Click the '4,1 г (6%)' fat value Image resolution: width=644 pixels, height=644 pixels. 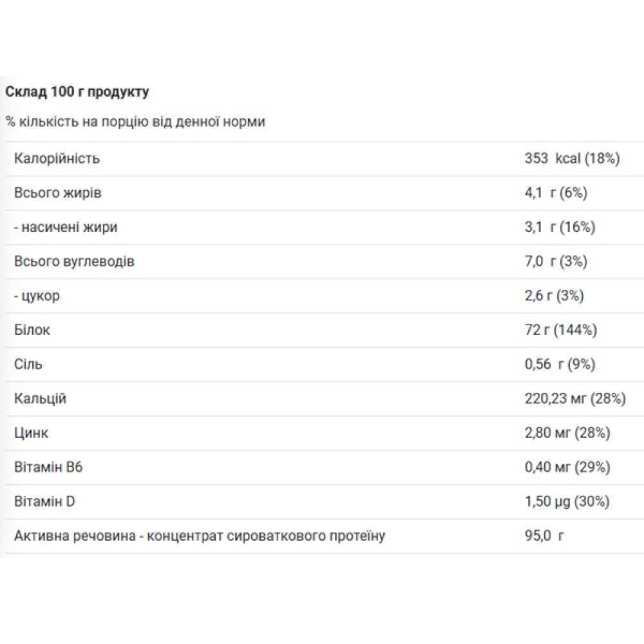(556, 193)
